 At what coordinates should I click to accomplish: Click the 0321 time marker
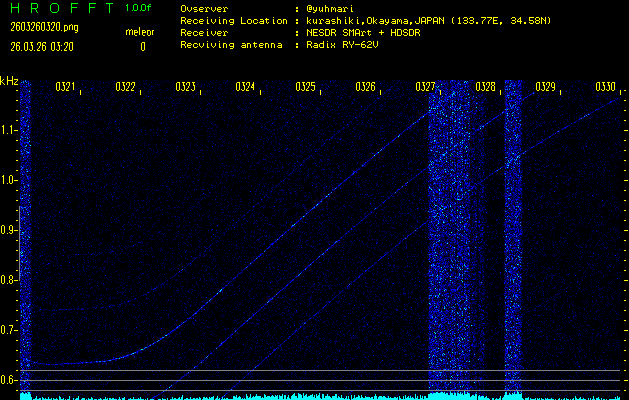(66, 88)
